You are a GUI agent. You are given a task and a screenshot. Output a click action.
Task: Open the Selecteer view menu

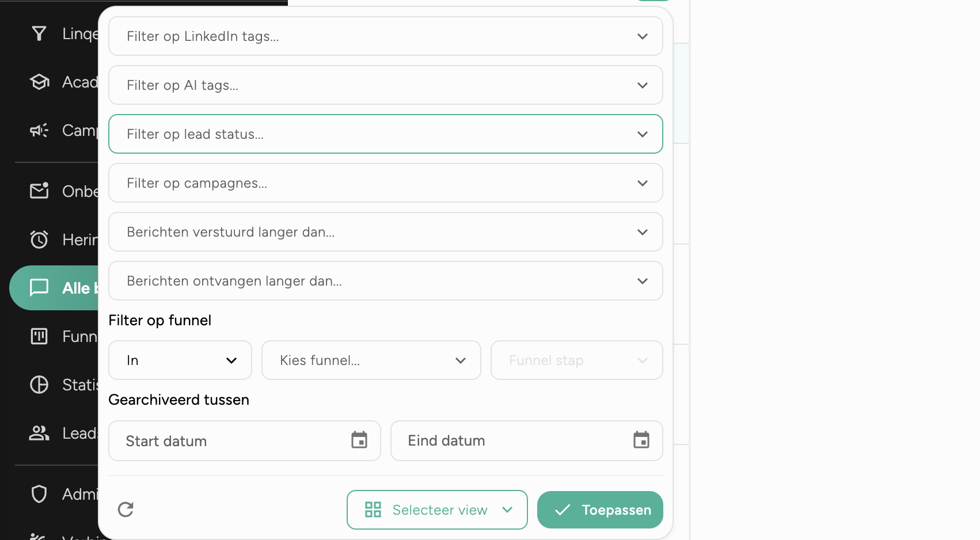tap(436, 509)
